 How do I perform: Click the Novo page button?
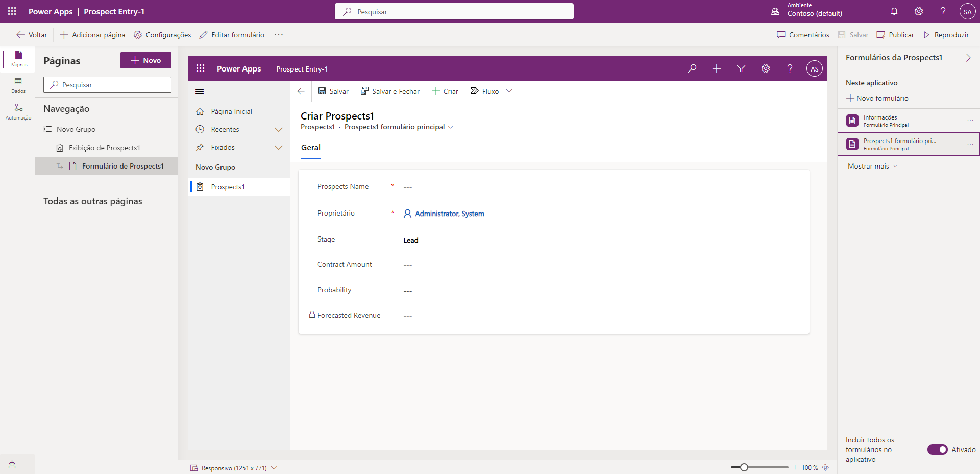point(146,60)
